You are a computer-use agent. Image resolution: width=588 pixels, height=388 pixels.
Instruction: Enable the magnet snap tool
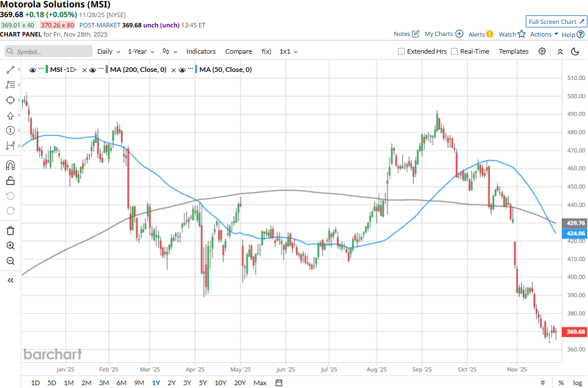coord(10,165)
